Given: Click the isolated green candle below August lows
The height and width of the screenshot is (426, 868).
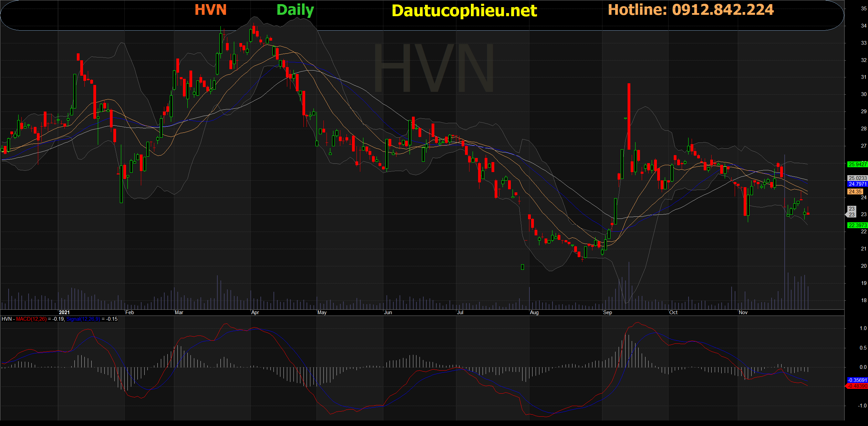Looking at the screenshot, I should tap(523, 267).
